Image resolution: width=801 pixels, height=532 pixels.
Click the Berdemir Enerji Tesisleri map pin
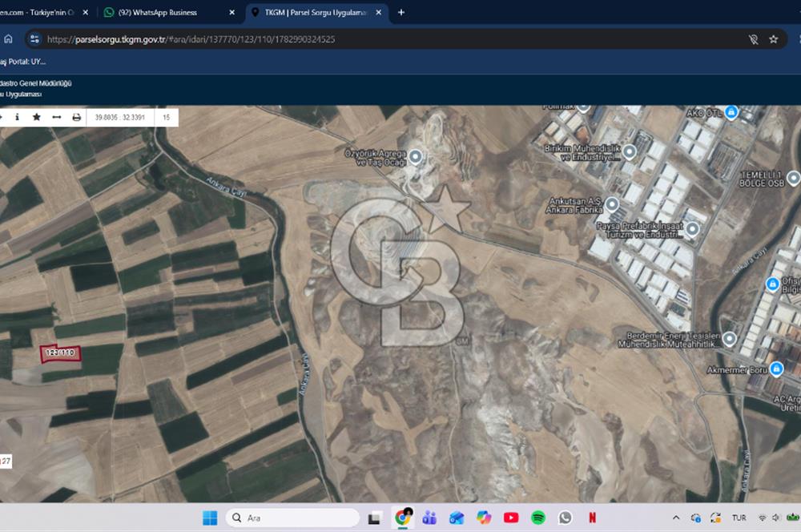[730, 338]
